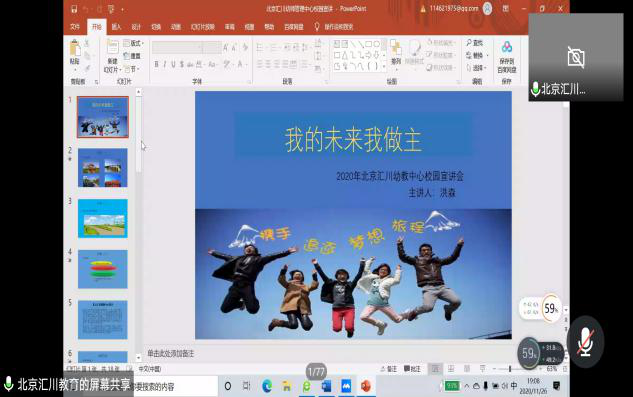Open the Insert (插入) ribbon tab
Viewport: 633px width, 397px height.
116,27
